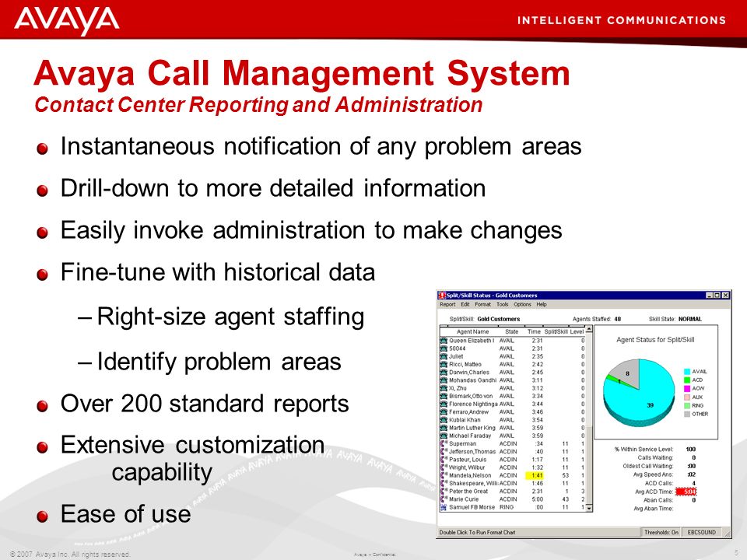The width and height of the screenshot is (747, 560).
Task: Click the agent list scroll up arrow
Action: click(x=589, y=330)
